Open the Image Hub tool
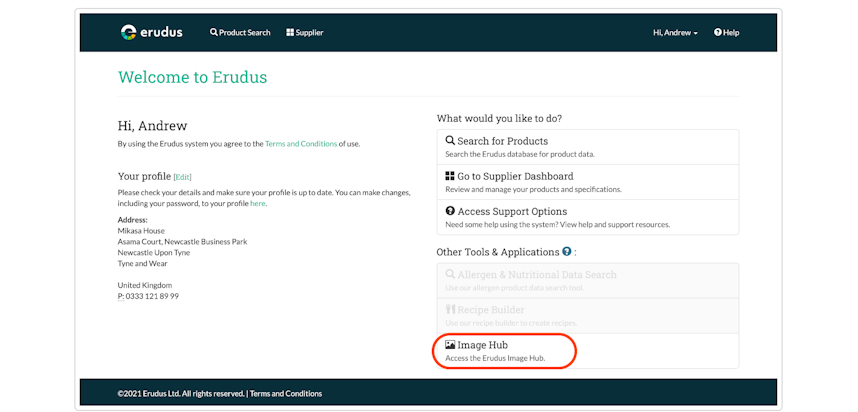858x412 pixels. pos(588,351)
